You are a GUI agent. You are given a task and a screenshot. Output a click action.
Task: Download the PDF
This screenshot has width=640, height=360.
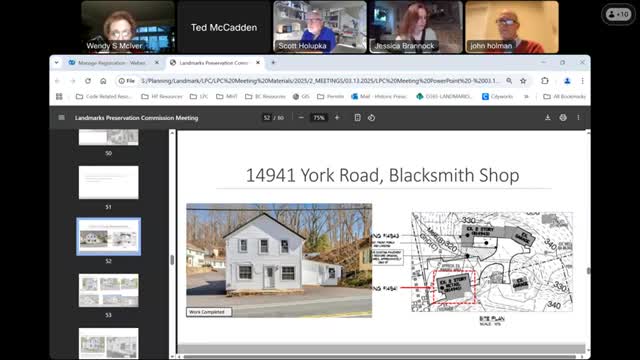(x=548, y=118)
